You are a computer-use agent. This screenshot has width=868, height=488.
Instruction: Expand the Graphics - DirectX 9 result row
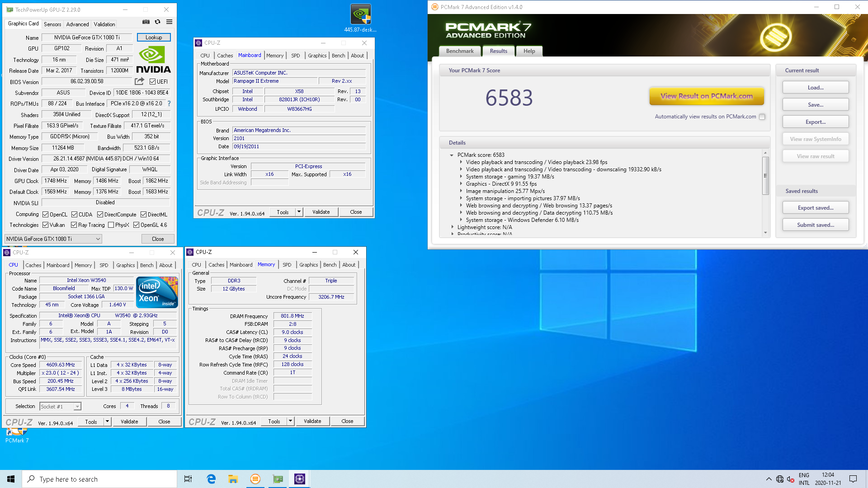pos(461,184)
